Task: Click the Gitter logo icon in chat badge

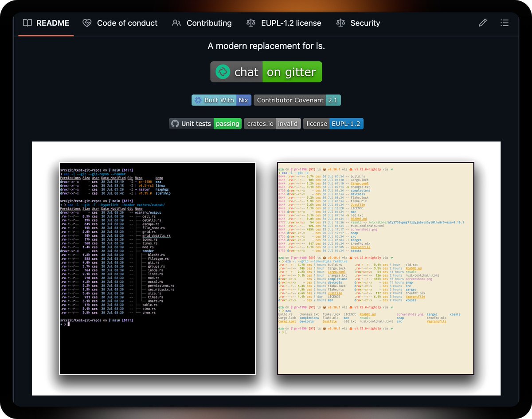Action: 223,72
